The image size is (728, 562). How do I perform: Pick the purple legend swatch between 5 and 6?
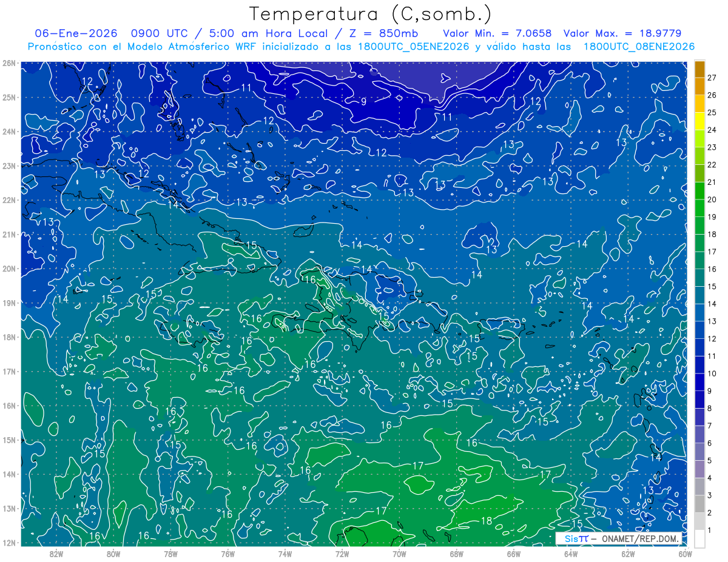(699, 452)
